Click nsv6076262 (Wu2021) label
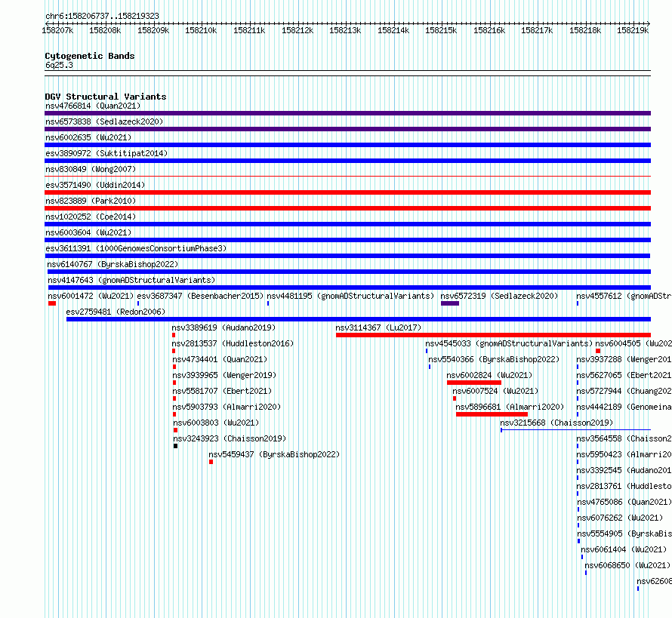672x618 pixels. pos(620,518)
